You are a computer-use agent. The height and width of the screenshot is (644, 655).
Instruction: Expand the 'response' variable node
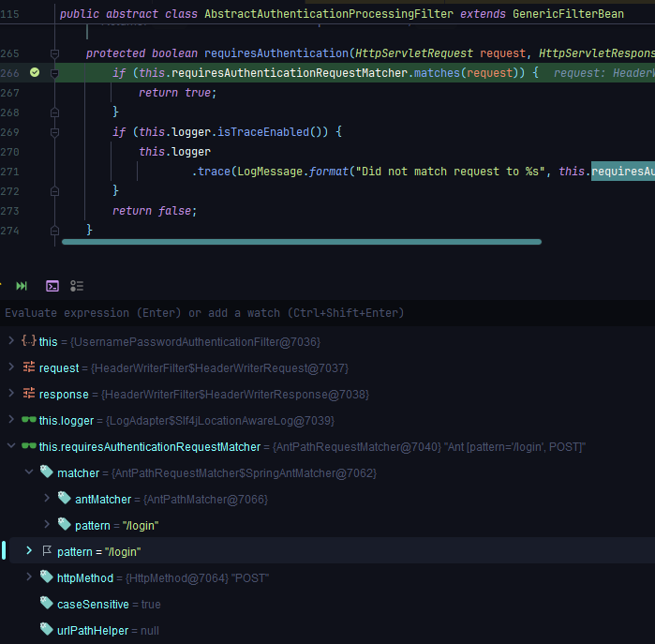coord(10,395)
